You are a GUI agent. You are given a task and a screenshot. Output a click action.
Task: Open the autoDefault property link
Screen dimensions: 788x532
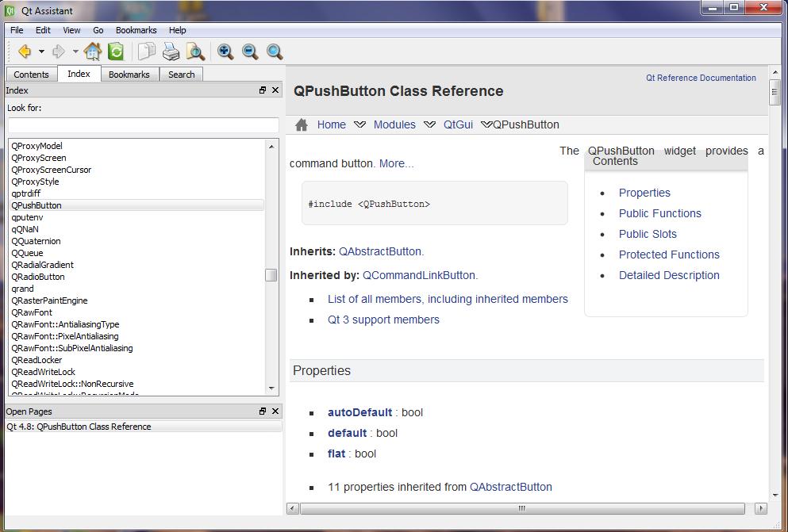pos(359,412)
